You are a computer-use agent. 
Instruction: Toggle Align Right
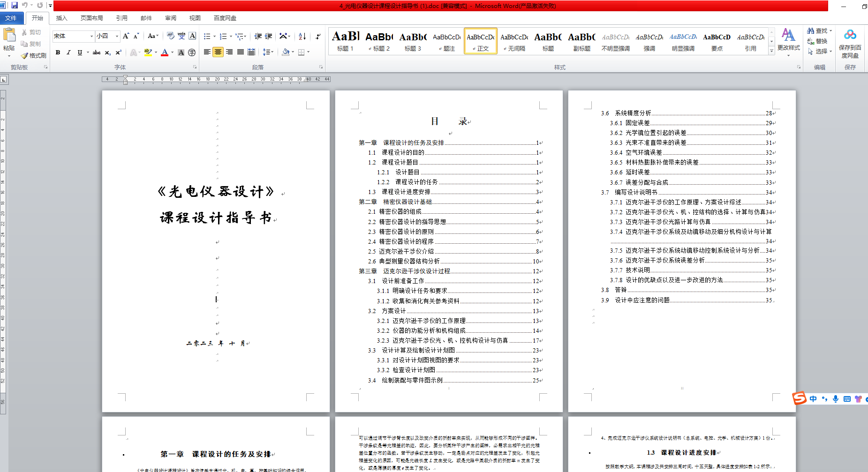(x=229, y=52)
